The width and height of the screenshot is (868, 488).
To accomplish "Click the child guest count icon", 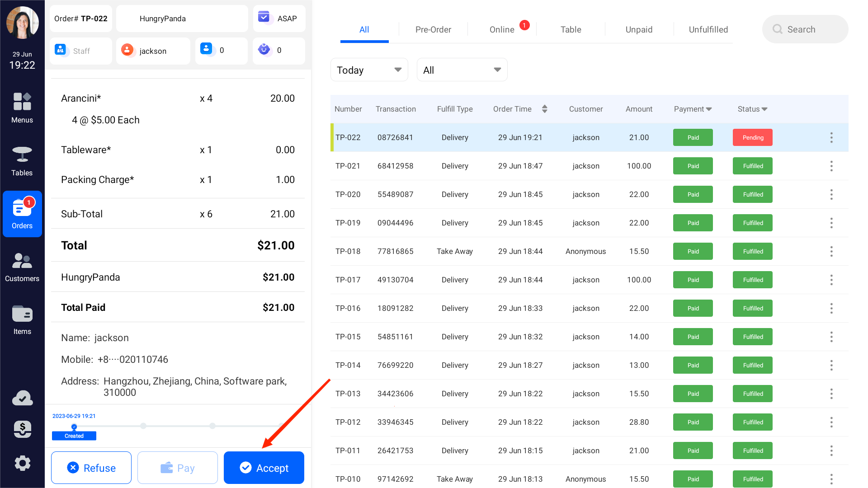I will point(264,49).
